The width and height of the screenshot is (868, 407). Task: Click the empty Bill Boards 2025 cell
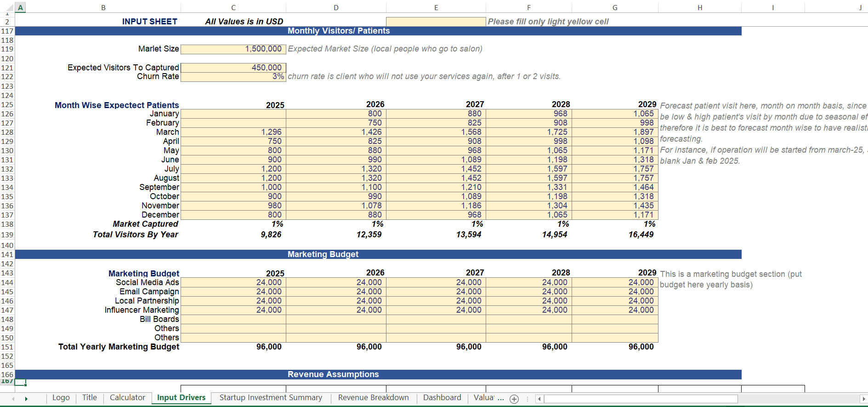(233, 320)
